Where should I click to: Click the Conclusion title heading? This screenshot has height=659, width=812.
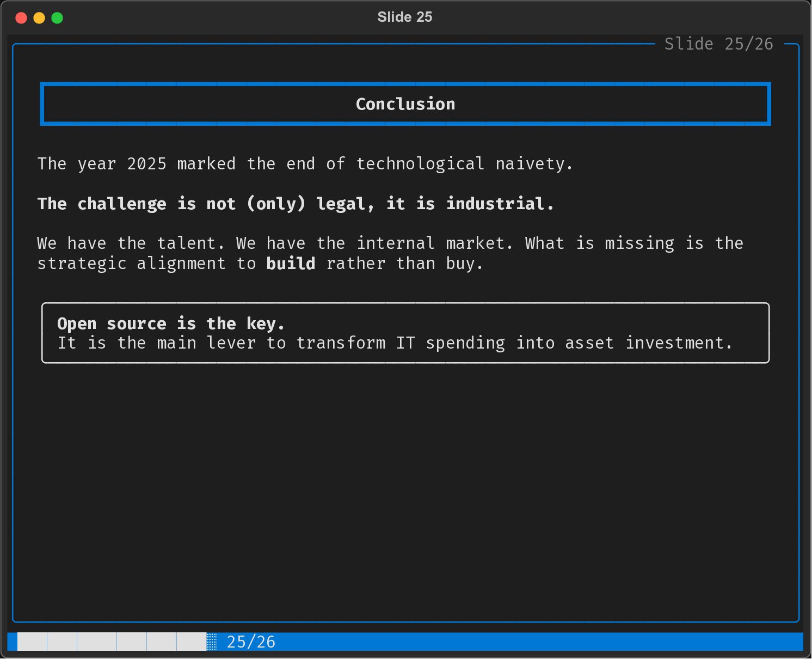(405, 104)
